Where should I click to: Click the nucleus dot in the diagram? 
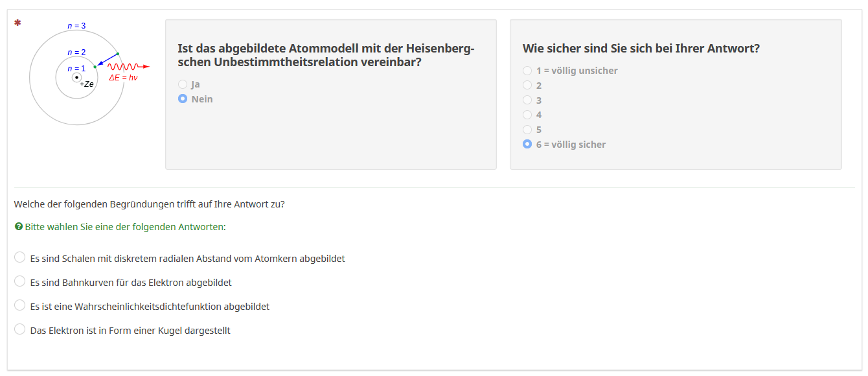(76, 78)
